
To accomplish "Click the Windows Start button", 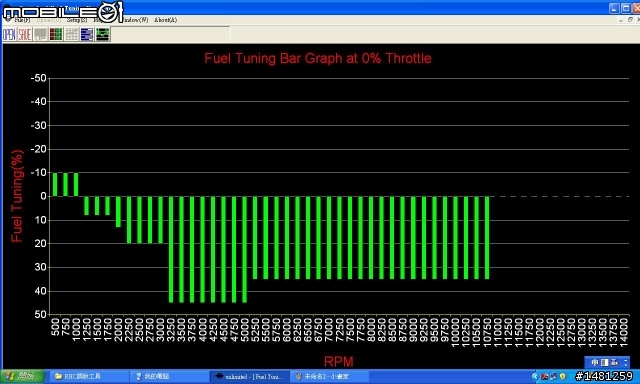I will tap(22, 376).
